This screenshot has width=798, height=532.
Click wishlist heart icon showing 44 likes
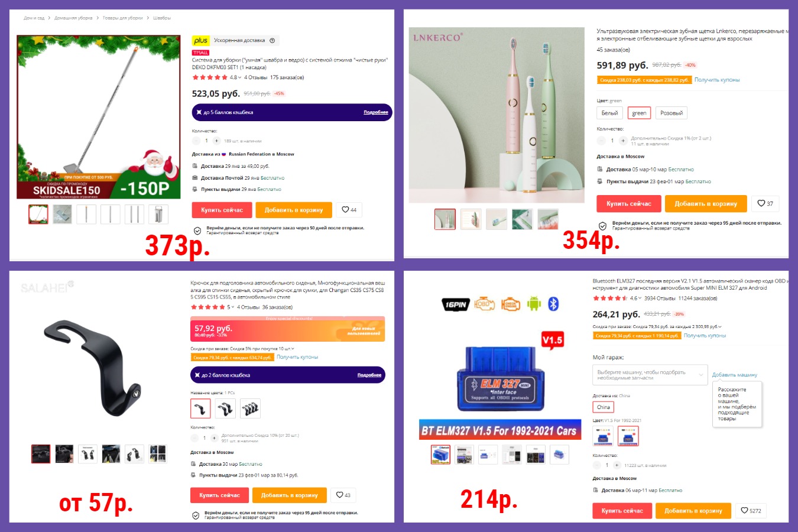pyautogui.click(x=349, y=210)
